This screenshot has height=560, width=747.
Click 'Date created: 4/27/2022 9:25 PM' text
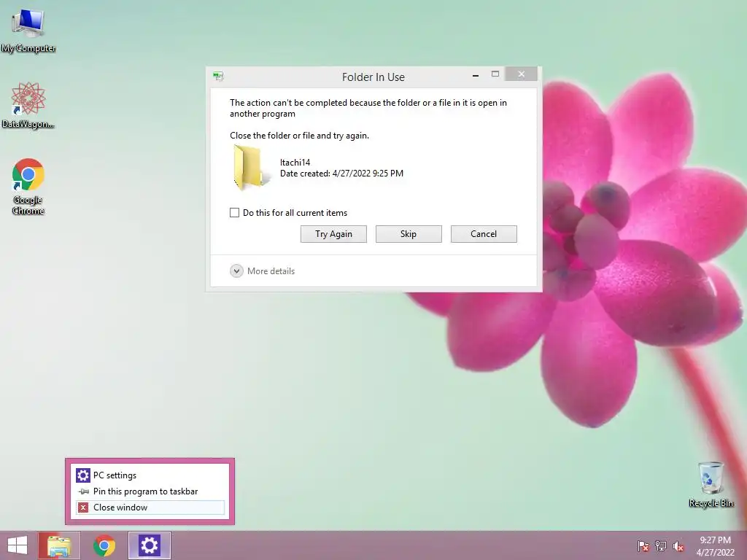[x=341, y=174]
